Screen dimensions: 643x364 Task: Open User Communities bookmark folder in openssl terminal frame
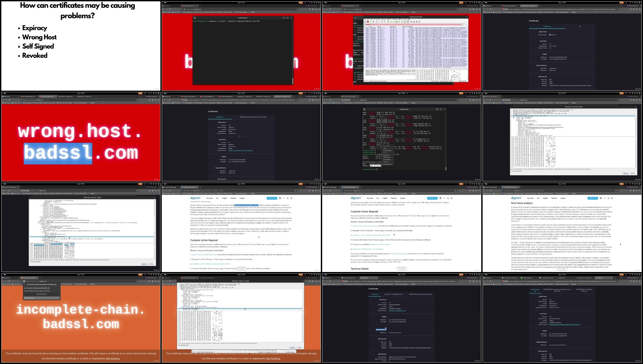tap(210, 12)
